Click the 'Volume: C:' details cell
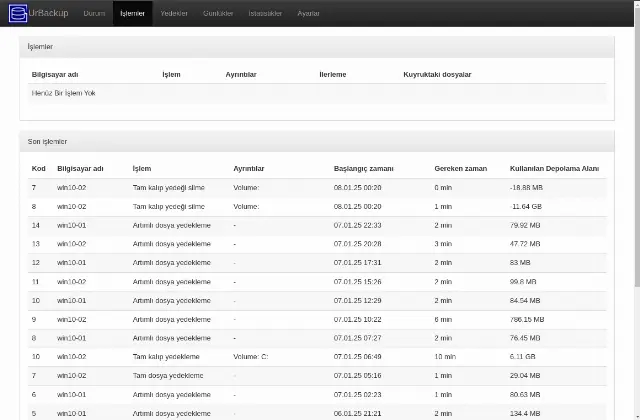This screenshot has width=640, height=420. coord(251,357)
